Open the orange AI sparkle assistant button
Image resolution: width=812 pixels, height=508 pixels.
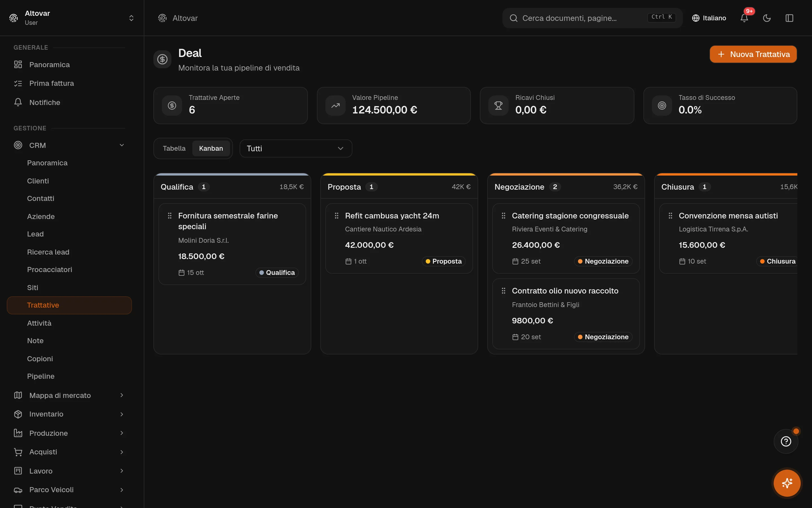coord(787,483)
